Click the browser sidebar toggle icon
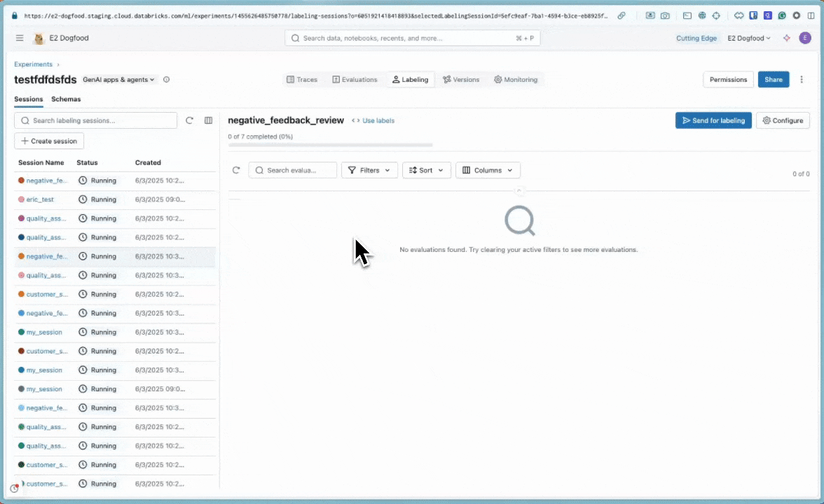The height and width of the screenshot is (504, 824). [811, 15]
